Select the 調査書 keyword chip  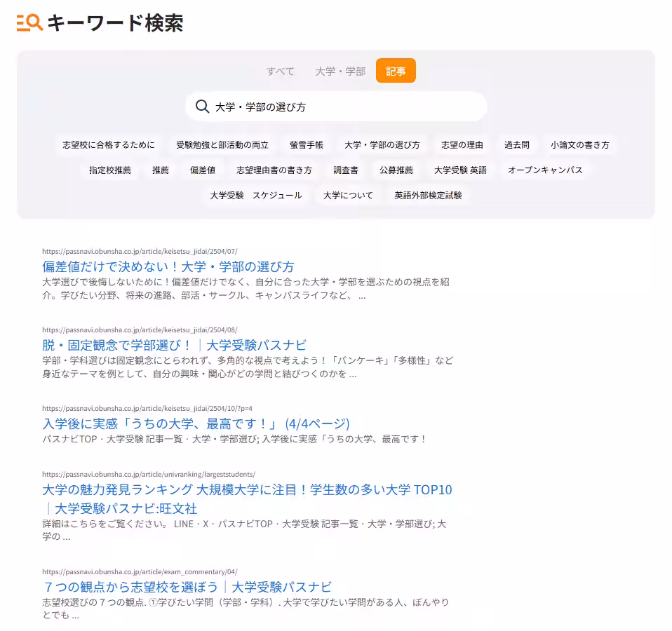[345, 170]
